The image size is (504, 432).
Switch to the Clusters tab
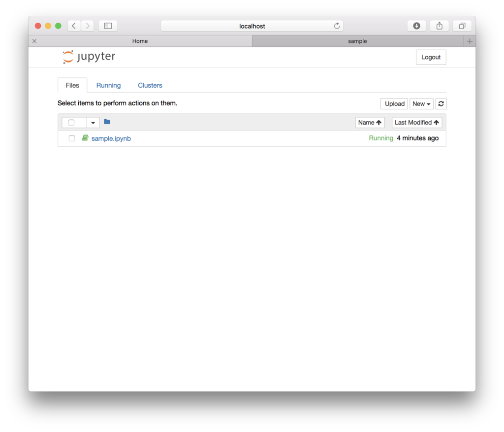click(x=150, y=85)
